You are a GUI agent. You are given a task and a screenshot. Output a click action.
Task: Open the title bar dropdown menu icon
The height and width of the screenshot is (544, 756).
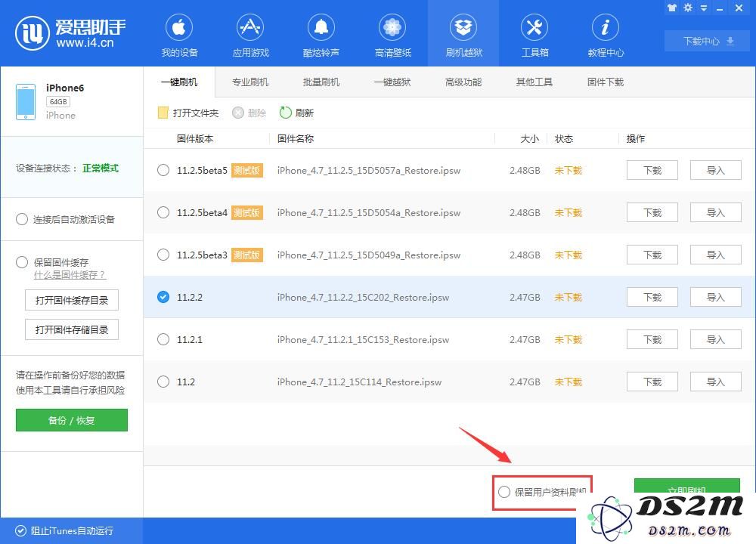click(704, 8)
